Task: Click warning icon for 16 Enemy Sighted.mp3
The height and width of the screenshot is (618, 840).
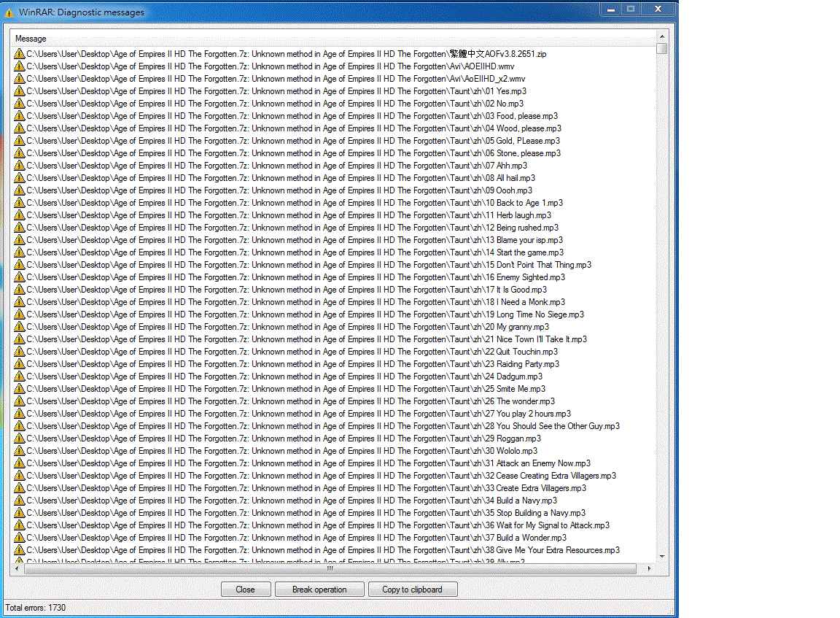Action: tap(19, 277)
